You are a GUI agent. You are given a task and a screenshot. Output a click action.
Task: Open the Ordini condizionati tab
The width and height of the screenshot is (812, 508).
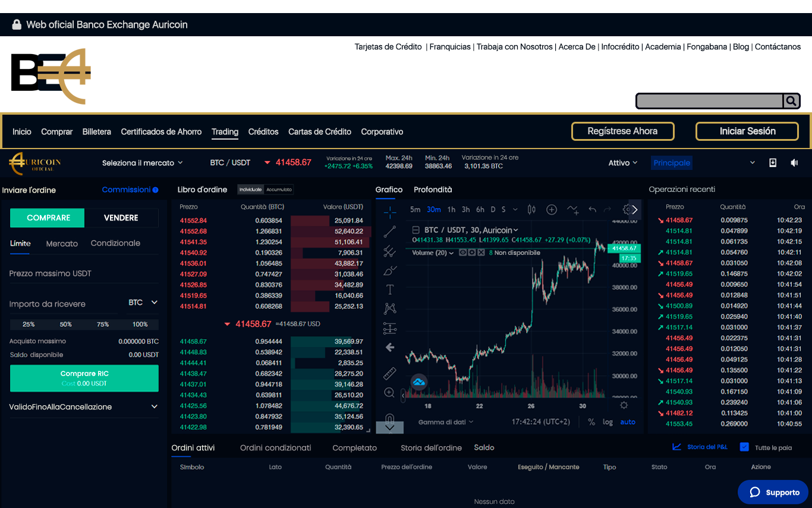point(275,447)
